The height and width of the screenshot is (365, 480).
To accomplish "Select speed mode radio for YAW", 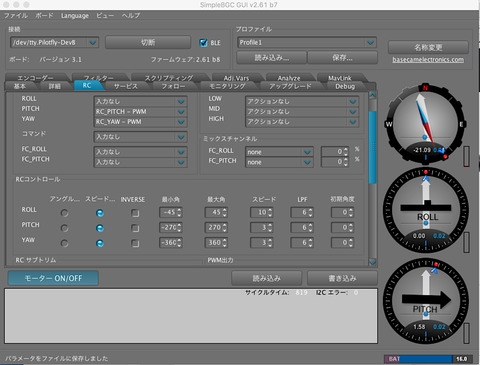I will point(100,243).
